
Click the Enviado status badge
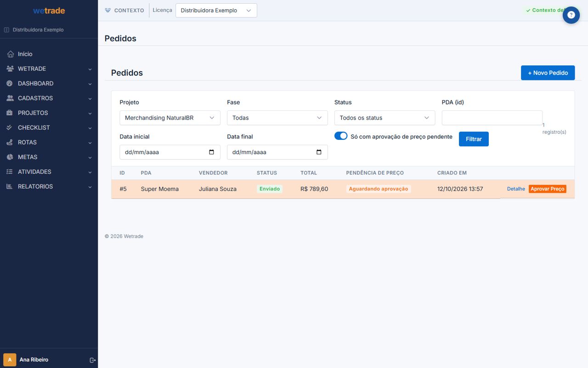[x=270, y=189]
